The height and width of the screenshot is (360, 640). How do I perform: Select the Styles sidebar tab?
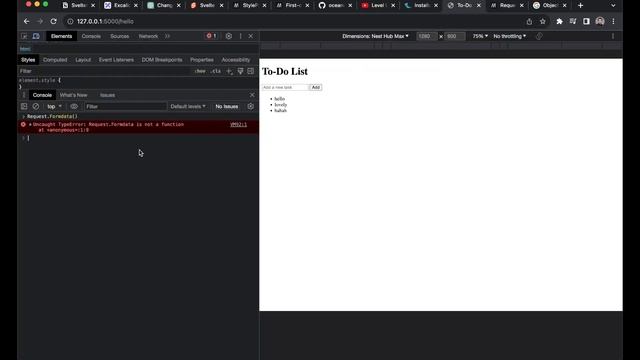(28, 60)
